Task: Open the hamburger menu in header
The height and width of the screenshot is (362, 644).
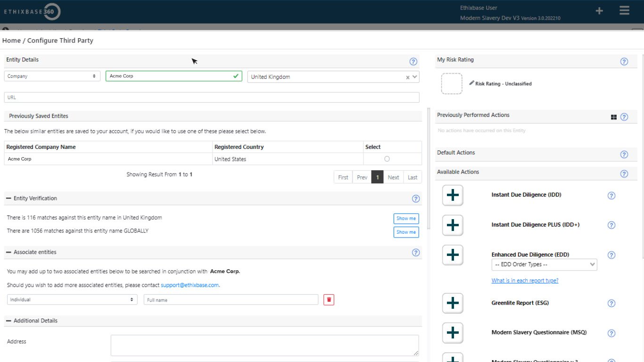Action: tap(624, 11)
